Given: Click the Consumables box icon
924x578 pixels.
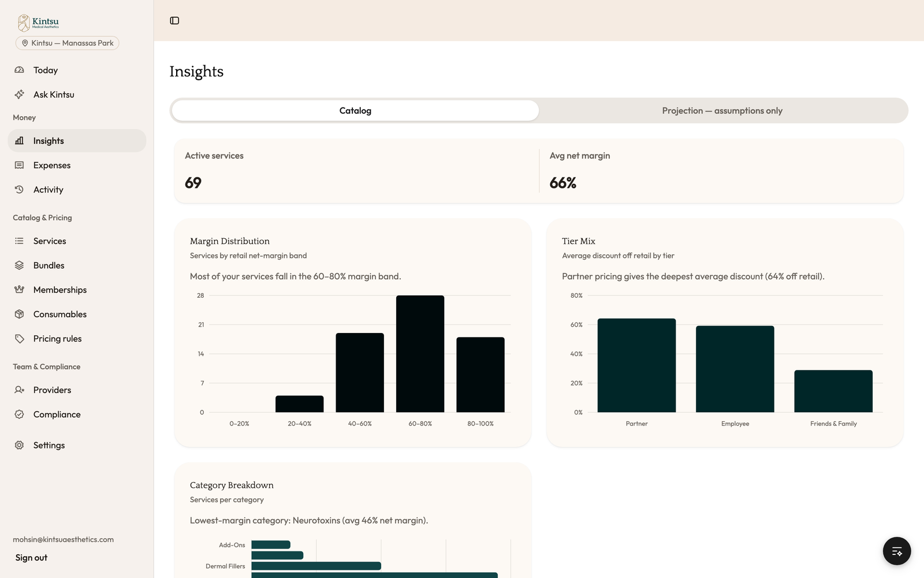Looking at the screenshot, I should 19,314.
